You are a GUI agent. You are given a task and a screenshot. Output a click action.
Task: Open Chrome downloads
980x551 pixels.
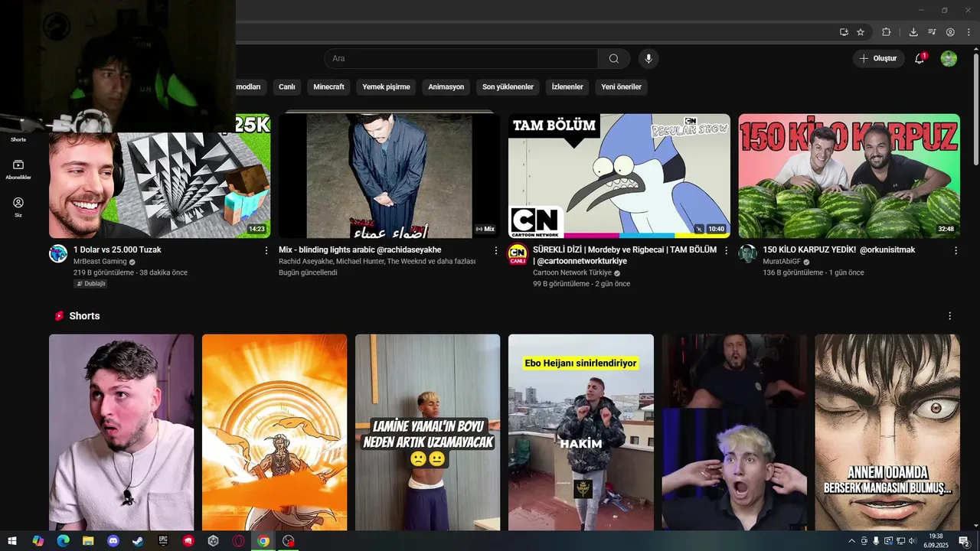click(913, 32)
